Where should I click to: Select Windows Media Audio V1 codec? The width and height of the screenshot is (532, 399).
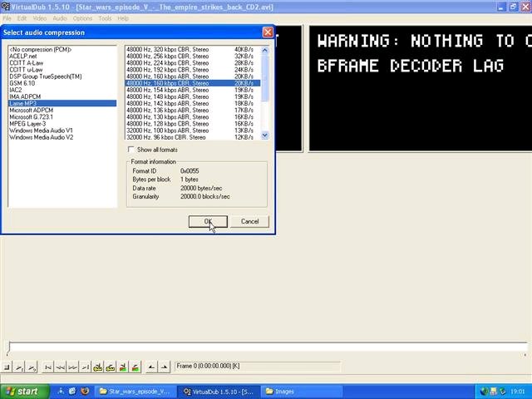click(x=62, y=131)
